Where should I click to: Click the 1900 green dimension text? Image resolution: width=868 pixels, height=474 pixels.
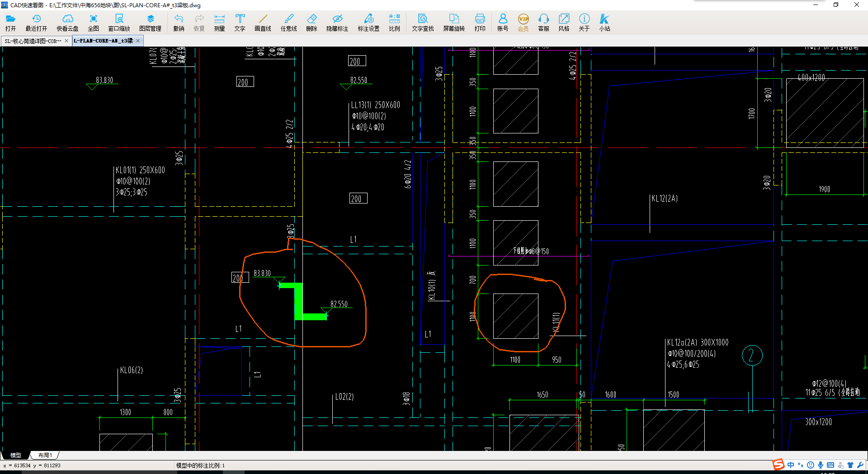(825, 189)
